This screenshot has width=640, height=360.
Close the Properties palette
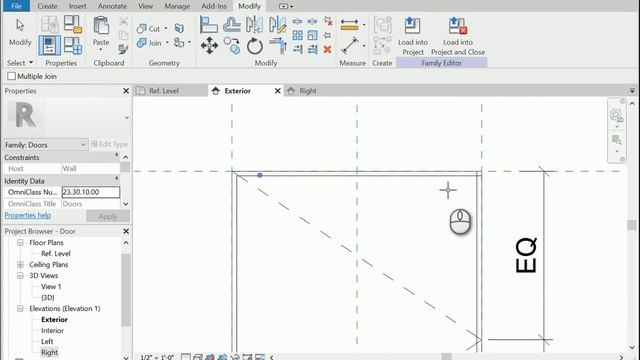126,91
